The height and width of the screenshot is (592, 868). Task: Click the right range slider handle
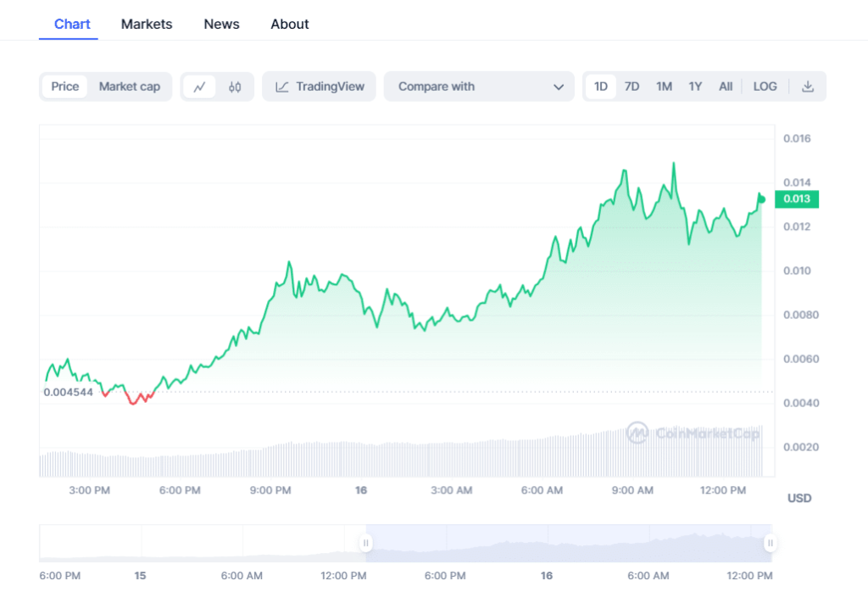770,543
